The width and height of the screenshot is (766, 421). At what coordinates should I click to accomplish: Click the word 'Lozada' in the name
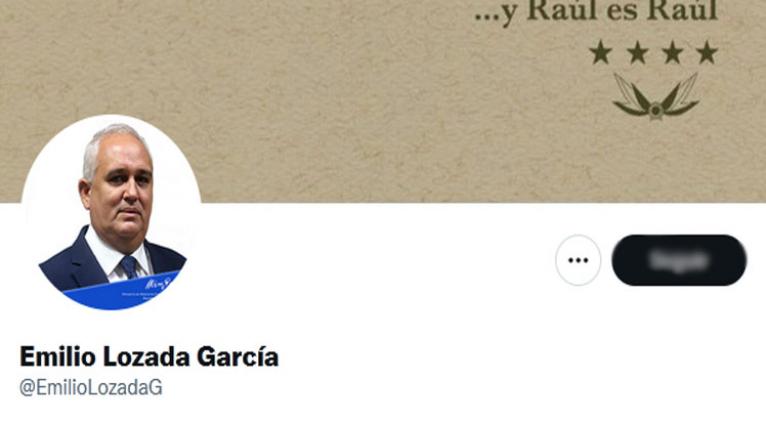(x=146, y=357)
